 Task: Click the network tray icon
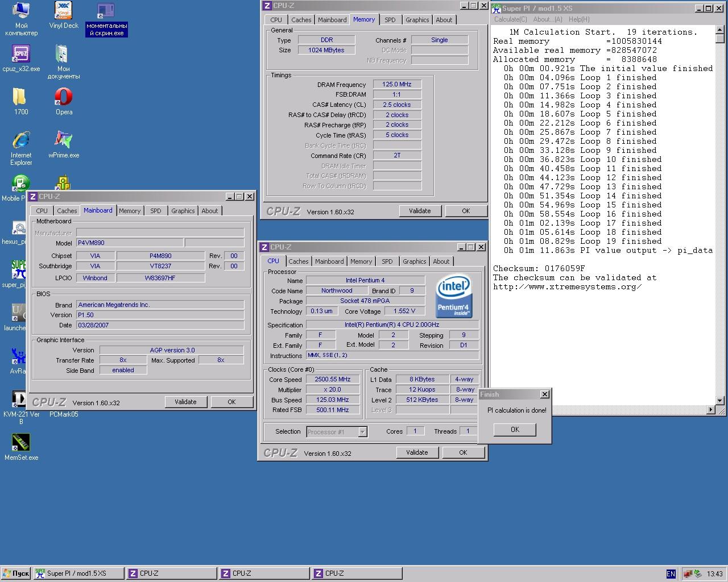tap(688, 573)
